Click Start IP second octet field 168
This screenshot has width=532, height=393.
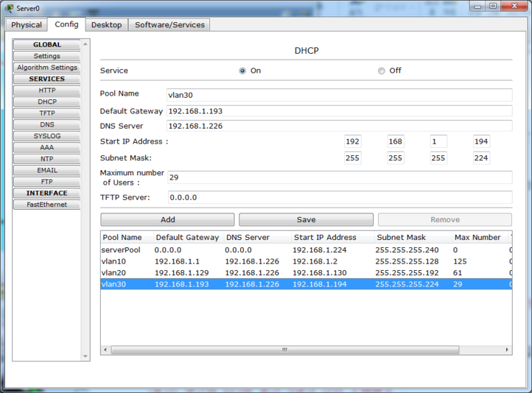[x=395, y=142]
